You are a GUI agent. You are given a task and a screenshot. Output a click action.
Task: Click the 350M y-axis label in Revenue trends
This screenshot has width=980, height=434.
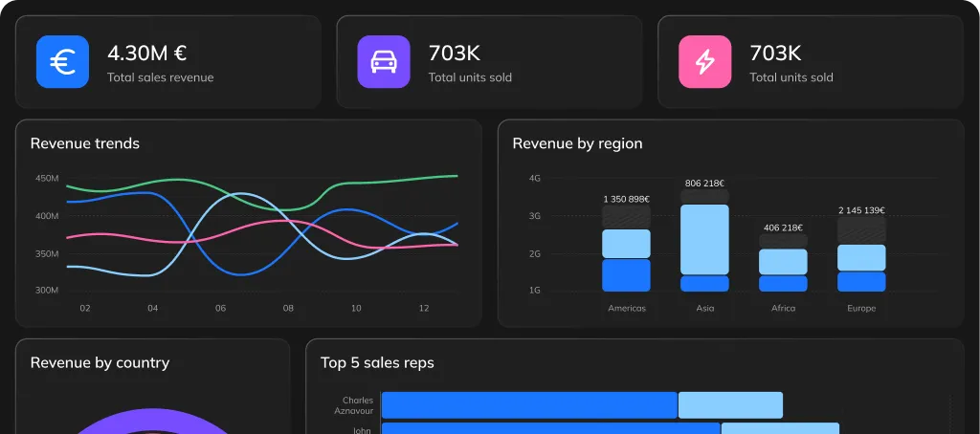pyautogui.click(x=47, y=254)
